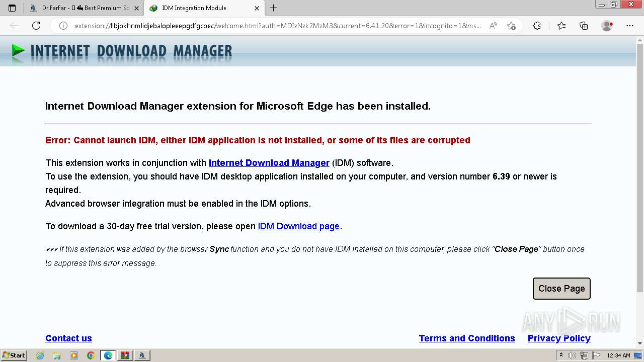Click the Tab actions menu icon
Image resolution: width=644 pixels, height=362 pixels.
click(12, 8)
